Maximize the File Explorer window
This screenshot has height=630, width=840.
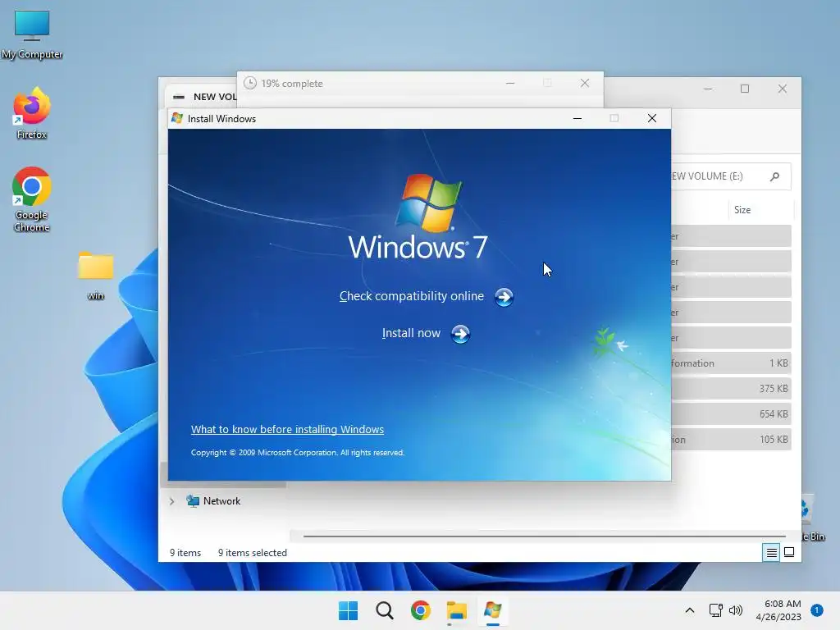tap(745, 89)
